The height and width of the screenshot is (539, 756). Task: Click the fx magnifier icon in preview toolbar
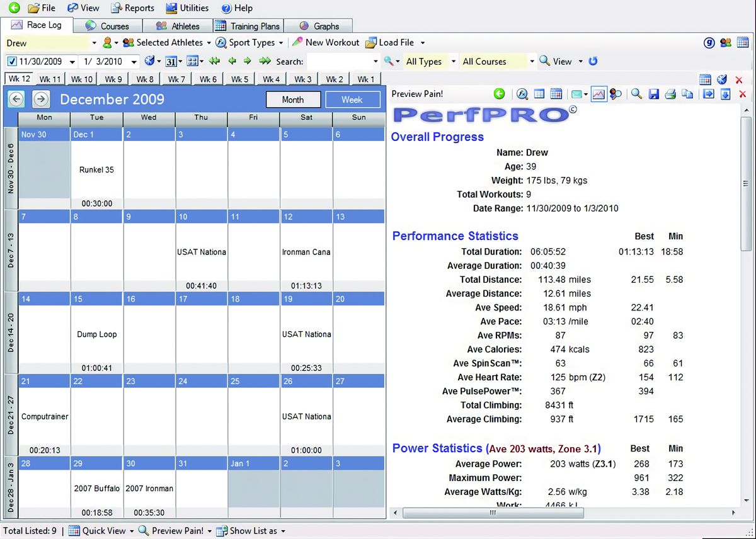[522, 94]
